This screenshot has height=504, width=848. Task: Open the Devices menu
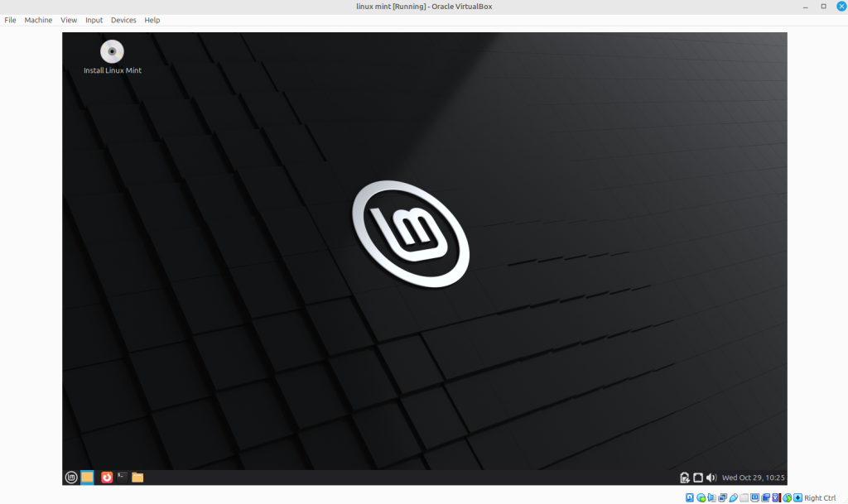click(x=123, y=20)
